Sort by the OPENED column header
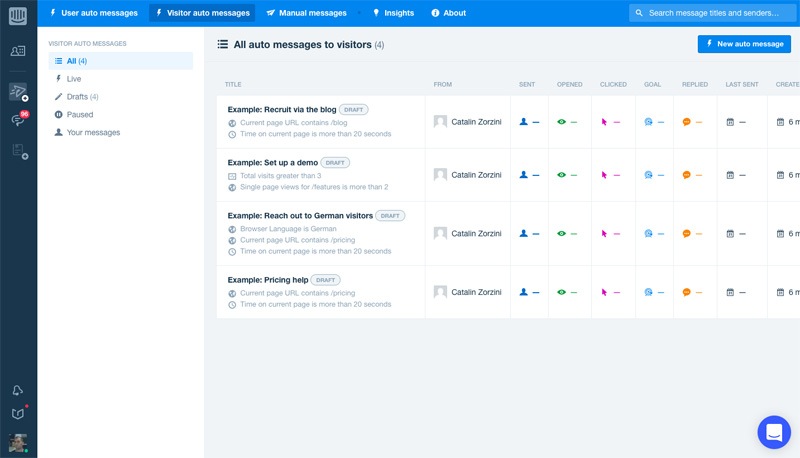This screenshot has height=458, width=800. click(569, 85)
